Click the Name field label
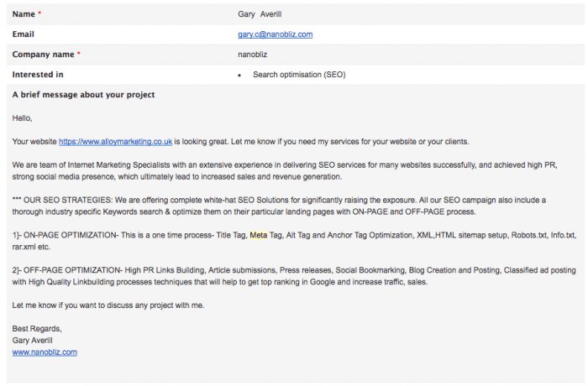The image size is (588, 386). pyautogui.click(x=24, y=14)
